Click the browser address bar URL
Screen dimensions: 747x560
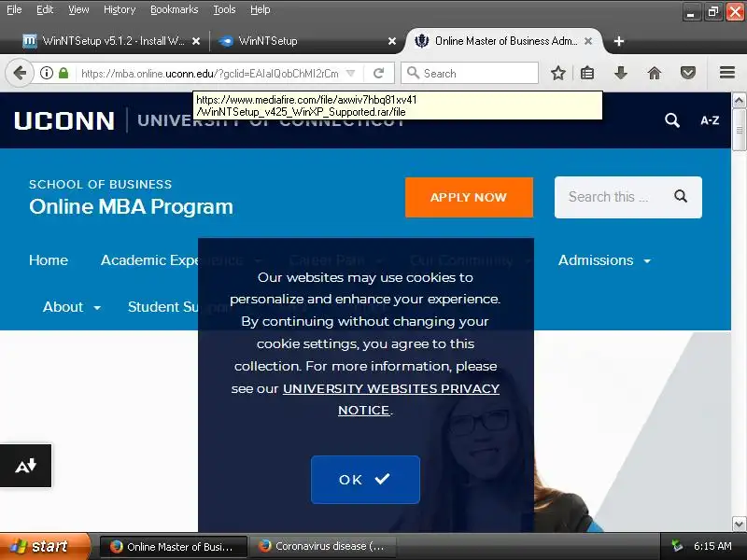point(209,74)
